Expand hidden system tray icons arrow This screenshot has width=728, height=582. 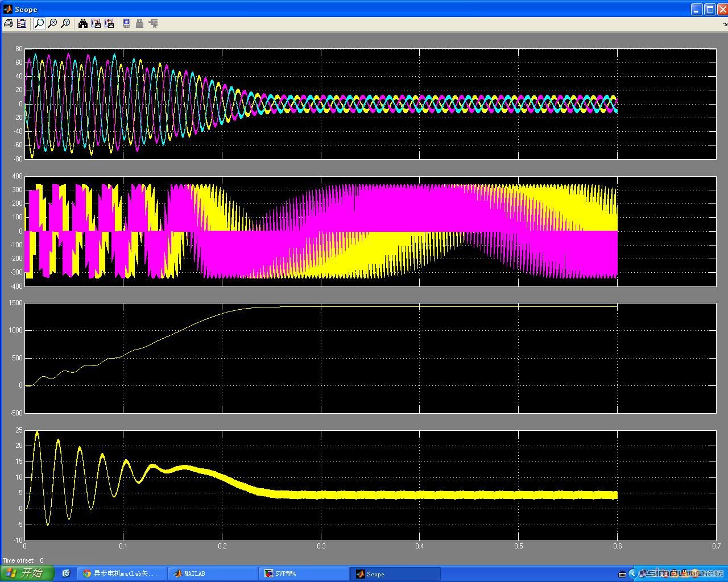(632, 573)
